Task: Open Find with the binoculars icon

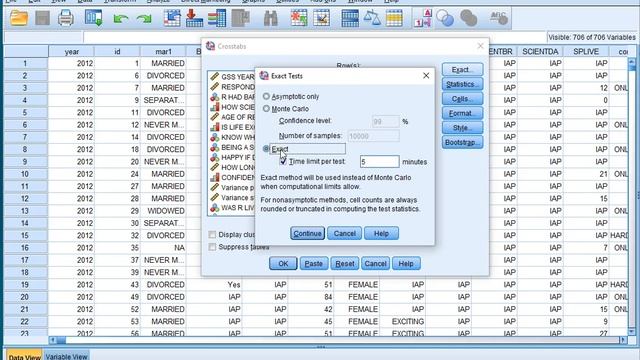Action: click(x=270, y=18)
